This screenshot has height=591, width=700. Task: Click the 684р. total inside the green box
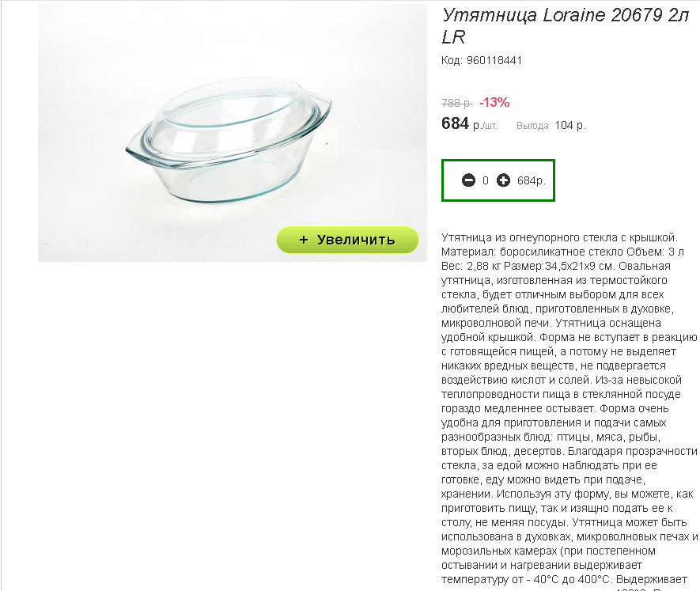pyautogui.click(x=532, y=180)
